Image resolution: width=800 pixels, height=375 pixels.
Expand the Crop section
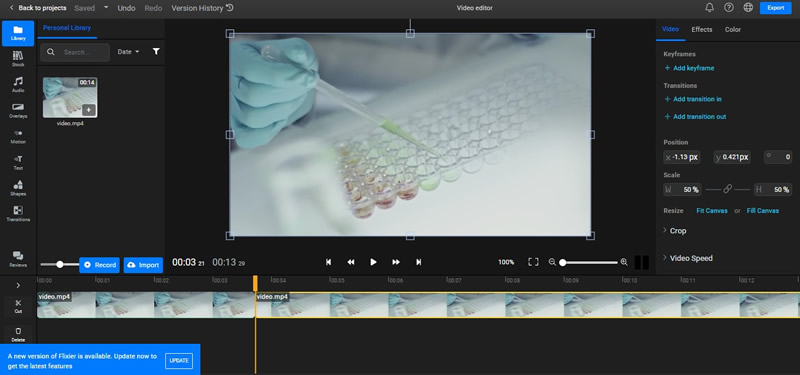coord(674,231)
